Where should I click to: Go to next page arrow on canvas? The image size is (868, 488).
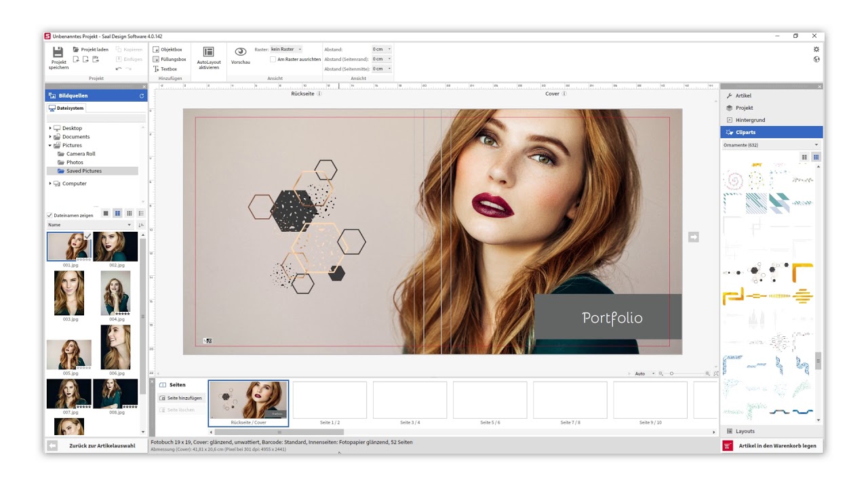coord(693,237)
